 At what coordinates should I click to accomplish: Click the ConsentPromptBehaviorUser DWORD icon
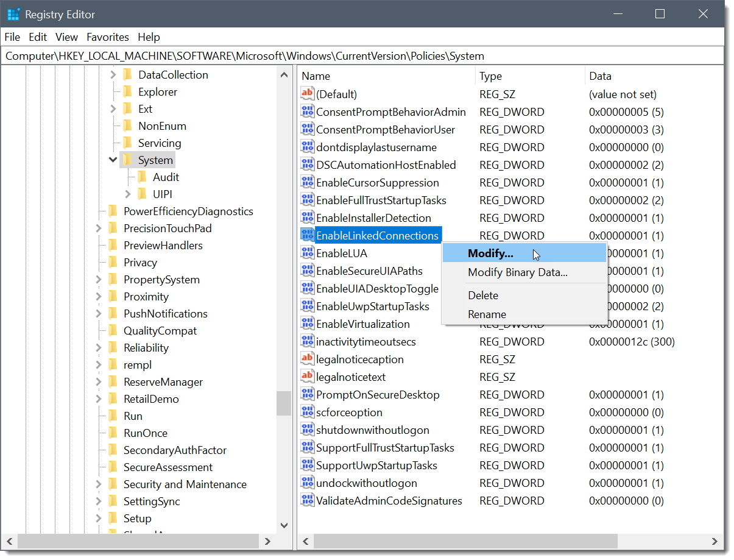[308, 129]
